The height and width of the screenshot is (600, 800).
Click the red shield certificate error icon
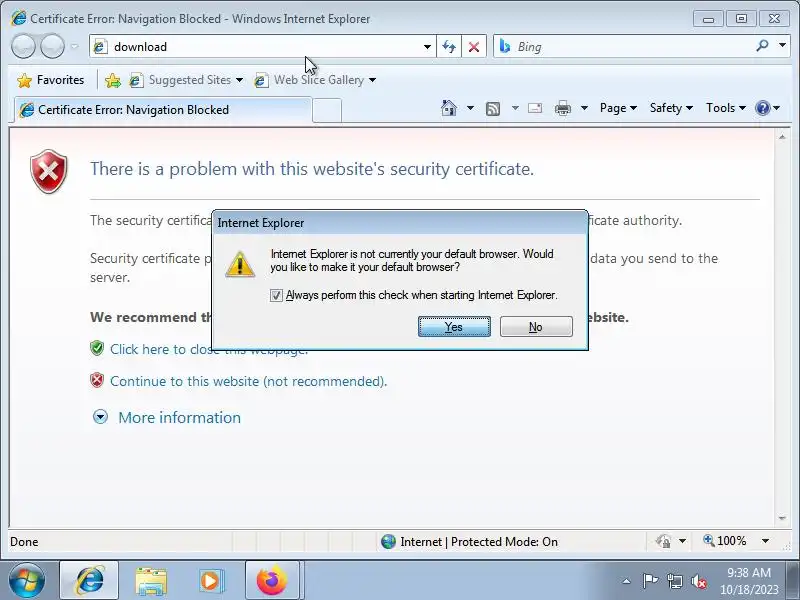[x=48, y=171]
